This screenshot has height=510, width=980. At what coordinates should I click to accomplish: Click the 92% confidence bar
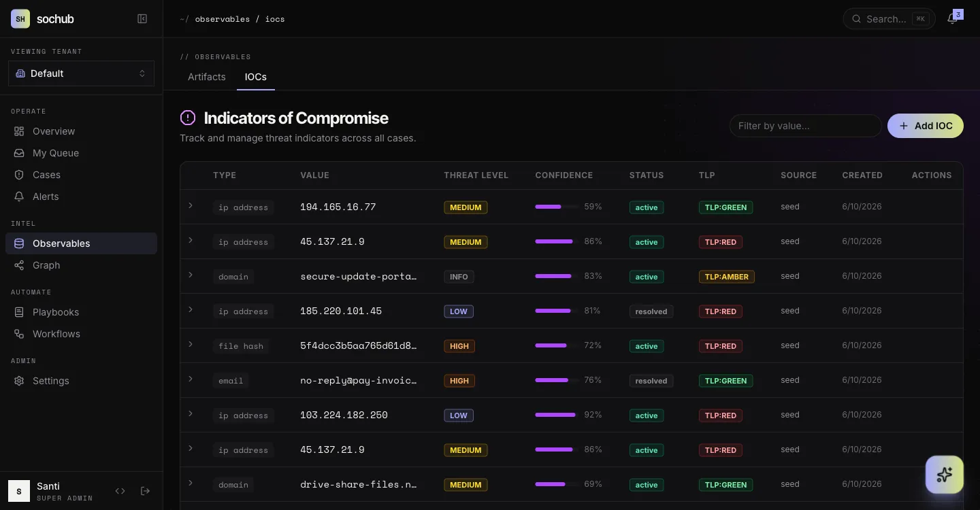[557, 415]
